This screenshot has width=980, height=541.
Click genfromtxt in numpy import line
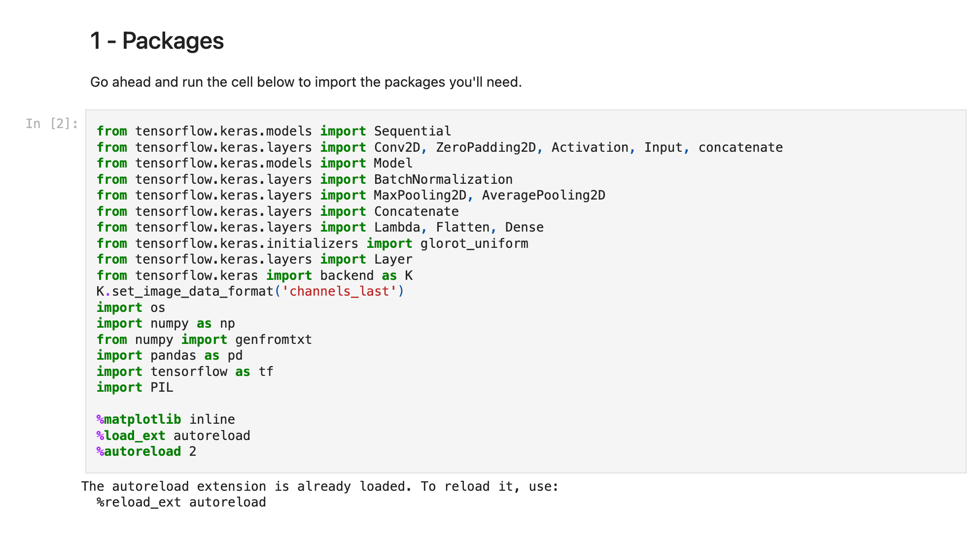[x=274, y=339]
